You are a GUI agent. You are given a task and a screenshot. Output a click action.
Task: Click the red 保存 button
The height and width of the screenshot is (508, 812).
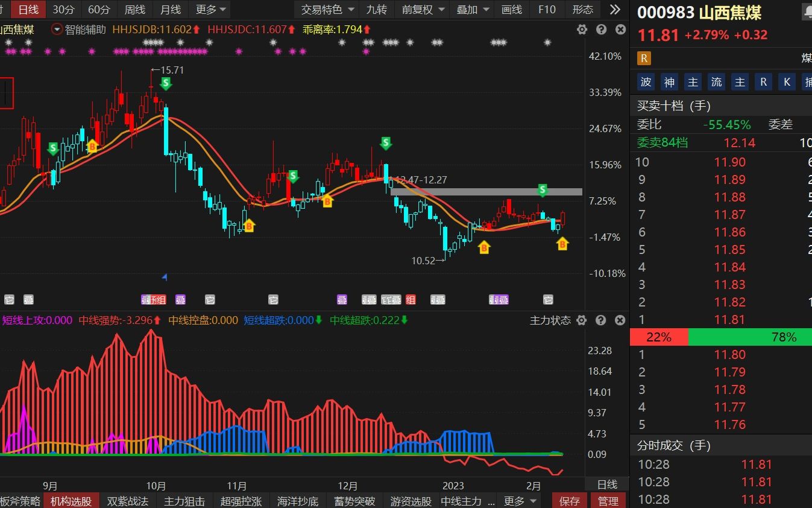(570, 501)
